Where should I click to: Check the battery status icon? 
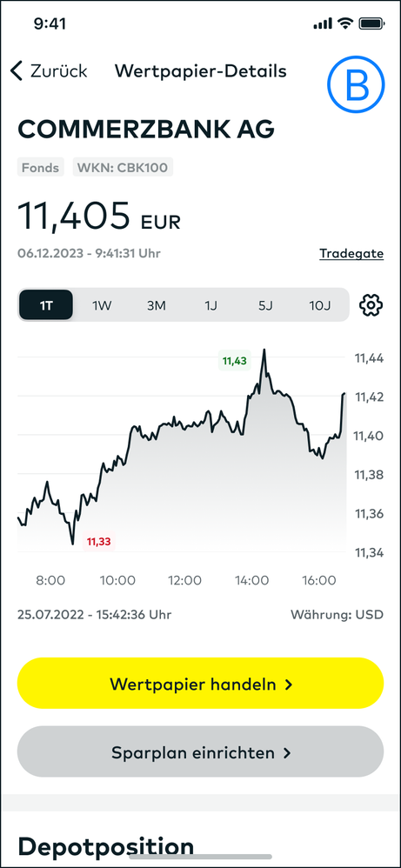tap(371, 23)
